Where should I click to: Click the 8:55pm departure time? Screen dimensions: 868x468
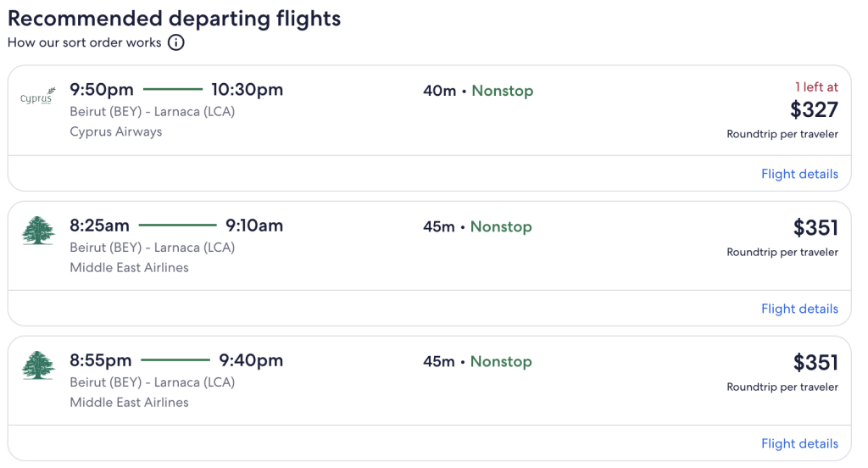tap(101, 360)
